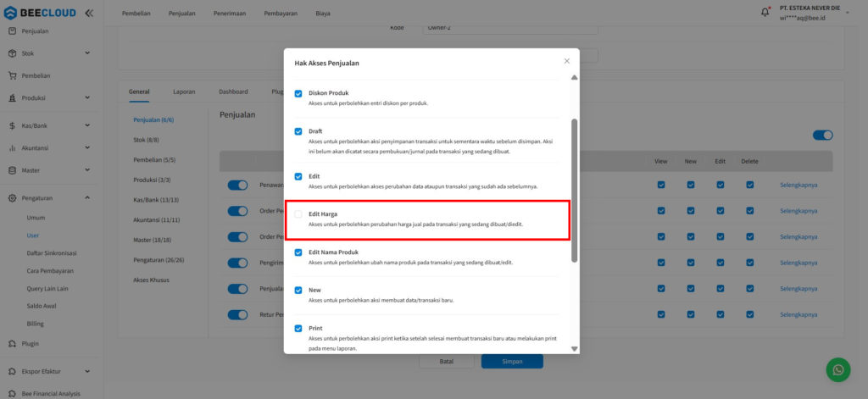Click the dialog's scroll down arrow
Image resolution: width=868 pixels, height=399 pixels.
coord(574,348)
